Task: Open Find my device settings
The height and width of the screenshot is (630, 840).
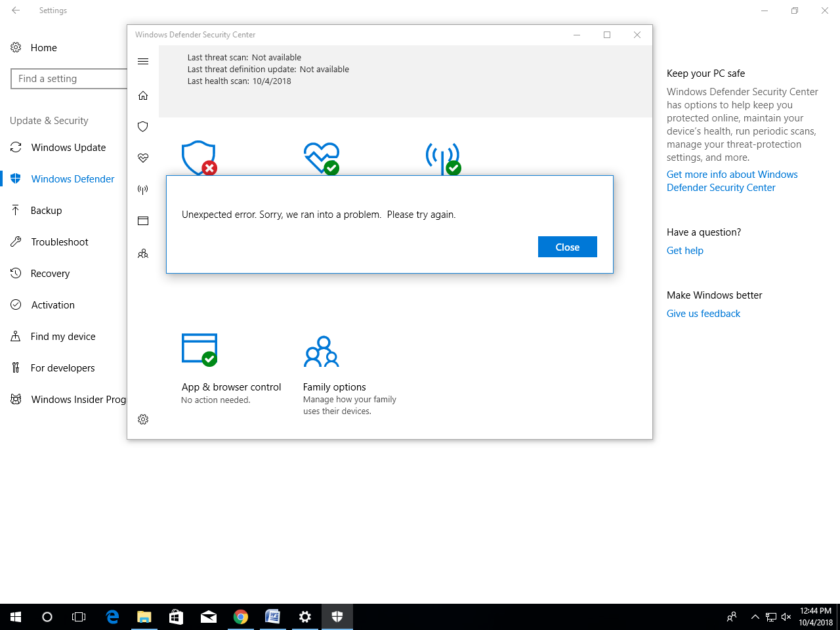Action: 63,337
